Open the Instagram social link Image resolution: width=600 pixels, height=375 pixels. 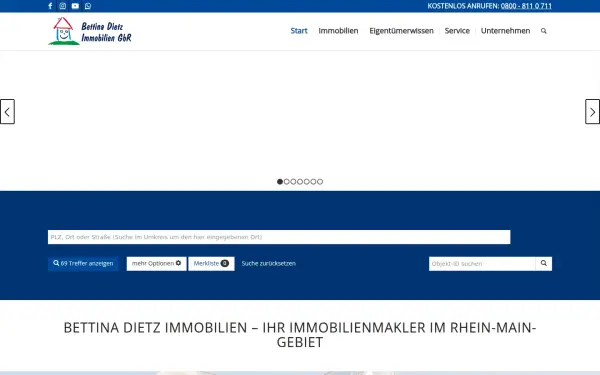point(63,6)
